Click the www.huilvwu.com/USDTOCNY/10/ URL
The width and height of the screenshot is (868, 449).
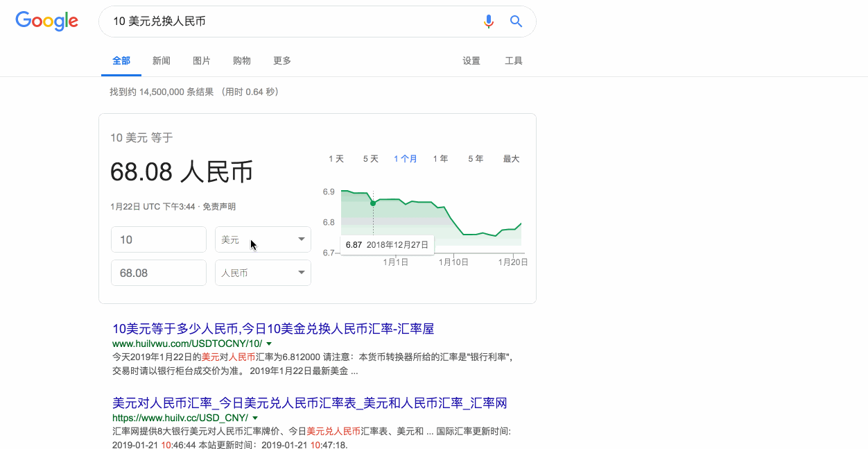coord(187,344)
